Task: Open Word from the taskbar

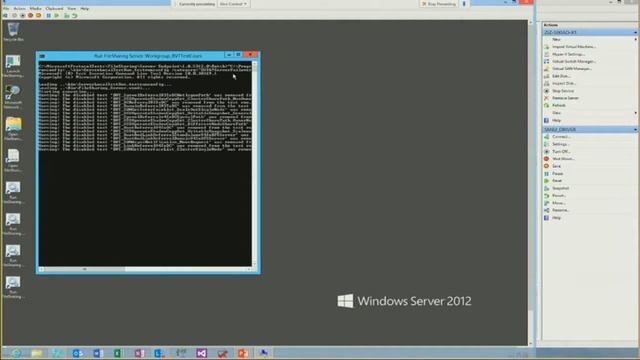Action: pyautogui.click(x=98, y=353)
